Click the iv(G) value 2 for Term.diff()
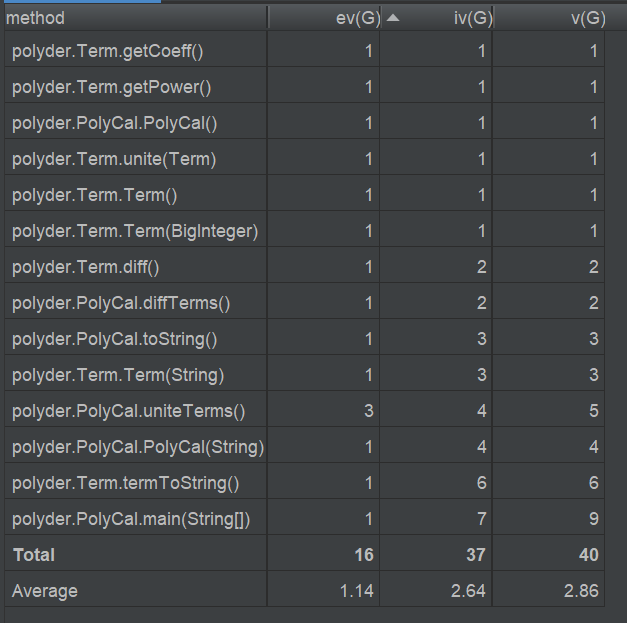 click(482, 267)
